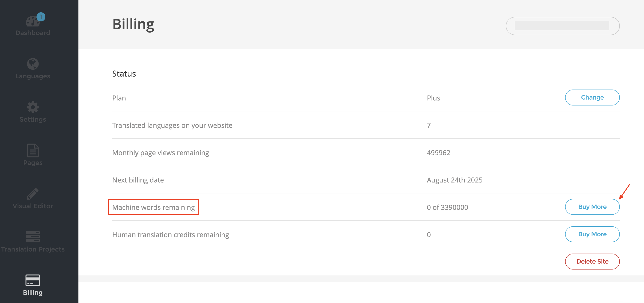Select the next billing date August 24th 2025

[454, 180]
